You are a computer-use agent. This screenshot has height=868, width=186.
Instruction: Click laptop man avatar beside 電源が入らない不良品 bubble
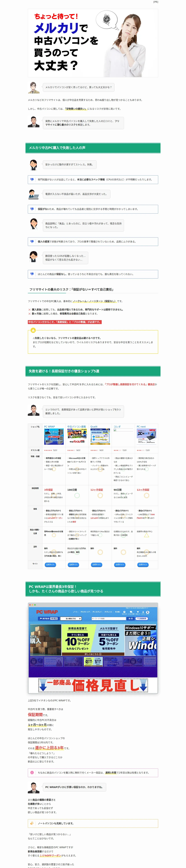tap(34, 194)
